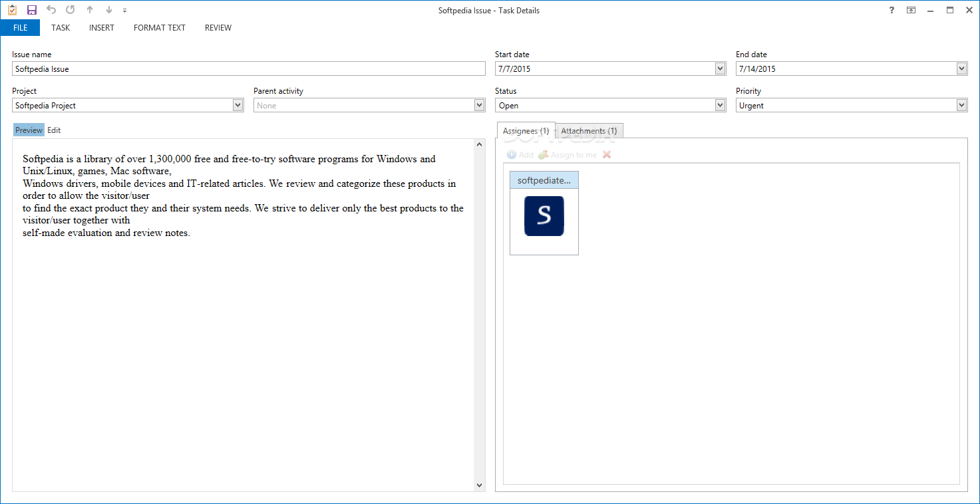Toggle ribbon display options icon
980x504 pixels.
pos(911,10)
